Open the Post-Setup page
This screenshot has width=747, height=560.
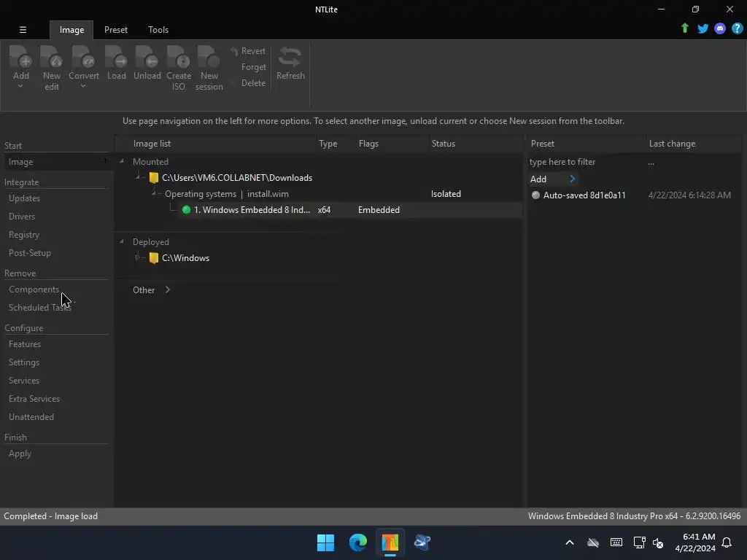coord(29,253)
